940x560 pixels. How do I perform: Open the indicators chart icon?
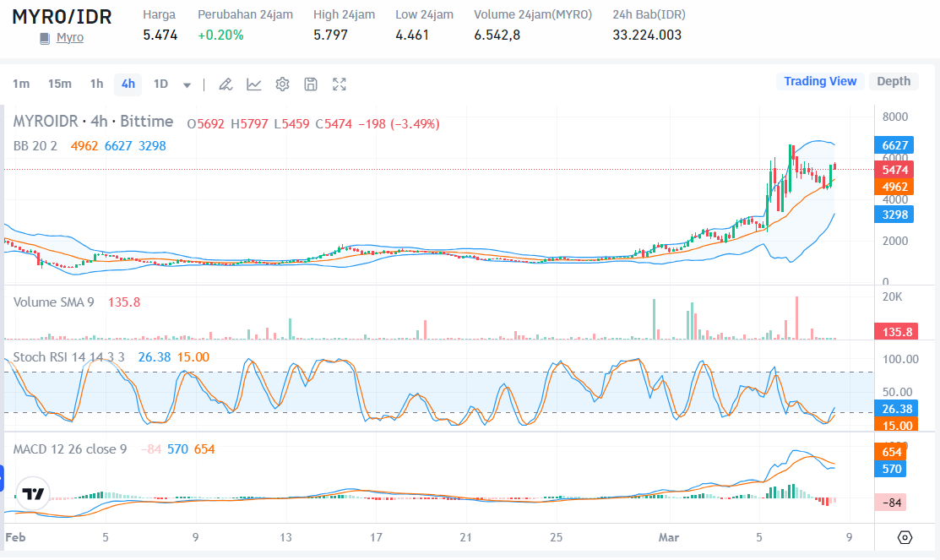(254, 84)
